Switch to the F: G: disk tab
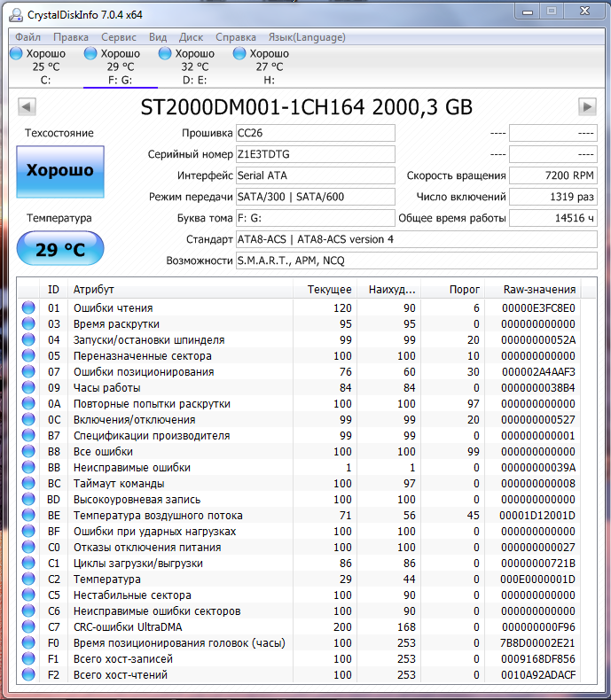The height and width of the screenshot is (700, 611). coord(121,66)
